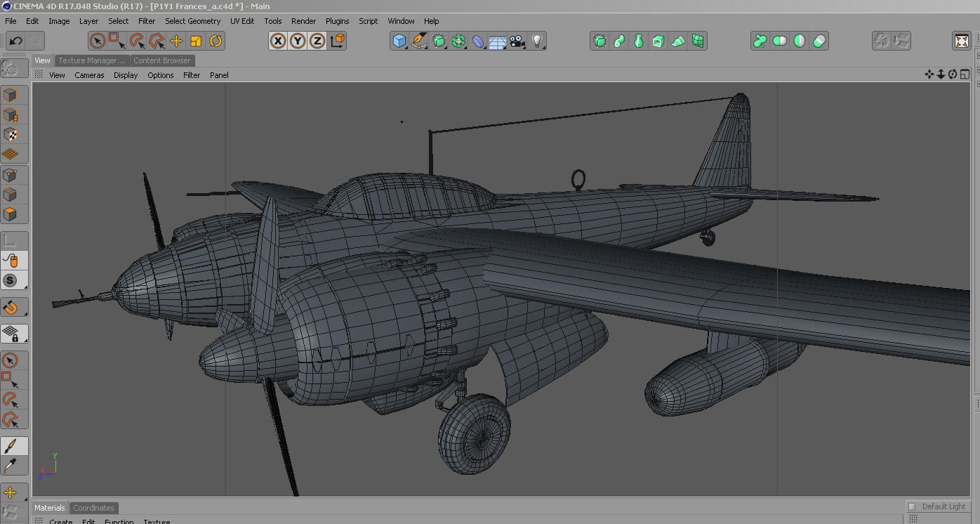Switch to the Coordinates tab
The image size is (980, 524).
93,508
